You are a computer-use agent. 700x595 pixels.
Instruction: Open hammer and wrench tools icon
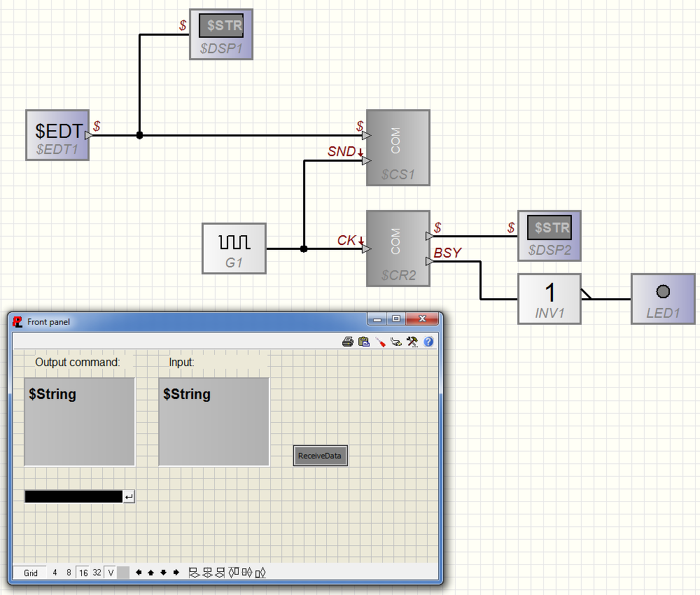click(x=412, y=342)
